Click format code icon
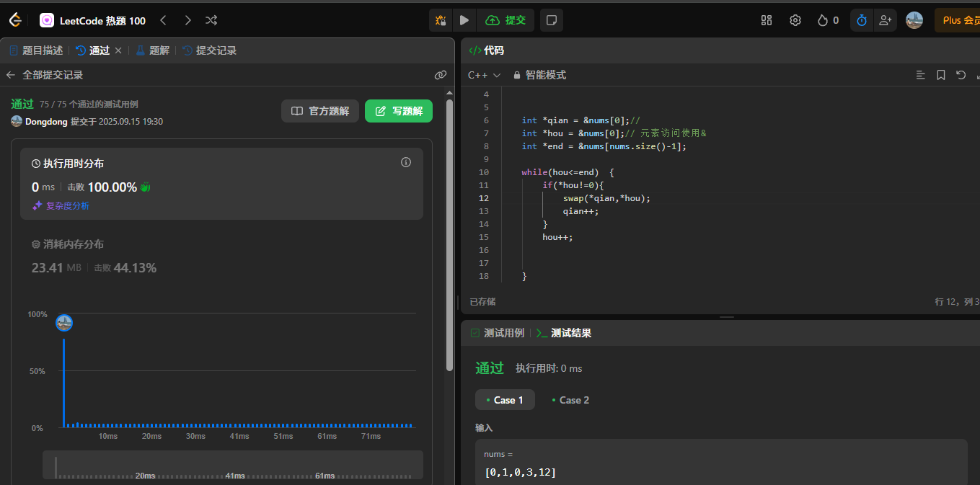Viewport: 980px width, 485px height. 921,75
